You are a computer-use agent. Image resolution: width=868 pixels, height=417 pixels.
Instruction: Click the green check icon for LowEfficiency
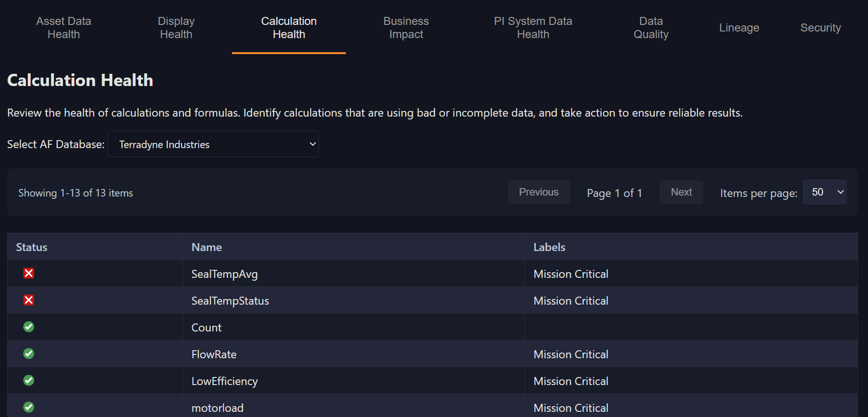click(x=29, y=380)
